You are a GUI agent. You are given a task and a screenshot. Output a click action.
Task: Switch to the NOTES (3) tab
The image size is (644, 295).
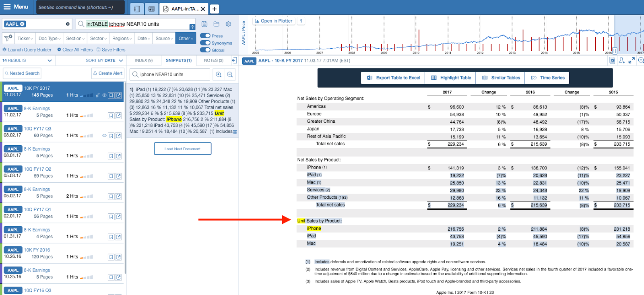[213, 60]
